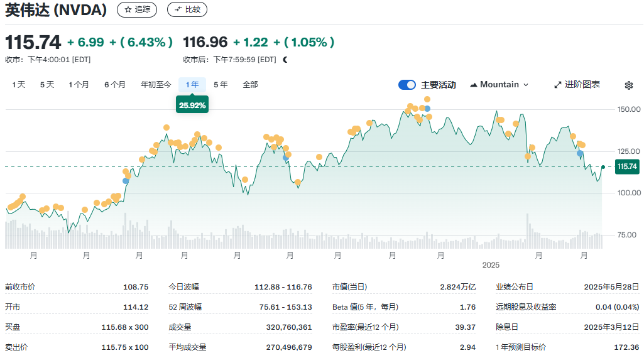Click the 150.00 y-axis label

(x=629, y=109)
